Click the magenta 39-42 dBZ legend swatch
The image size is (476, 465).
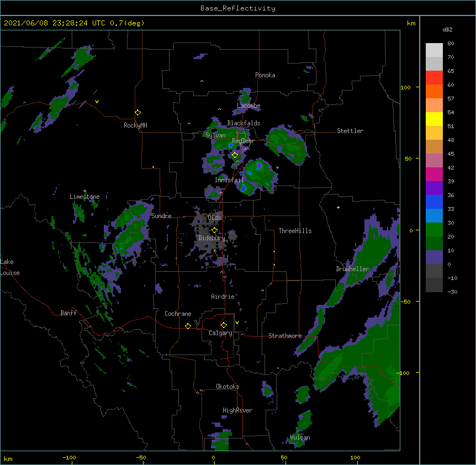434,174
